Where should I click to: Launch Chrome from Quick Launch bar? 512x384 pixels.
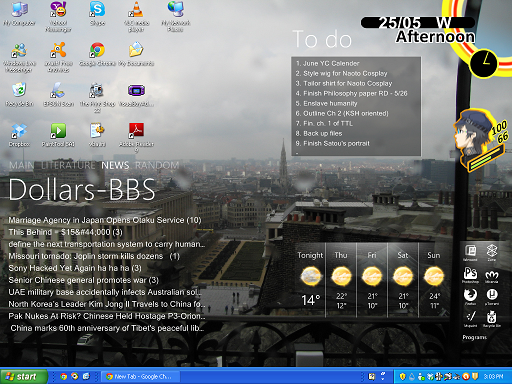click(63, 377)
